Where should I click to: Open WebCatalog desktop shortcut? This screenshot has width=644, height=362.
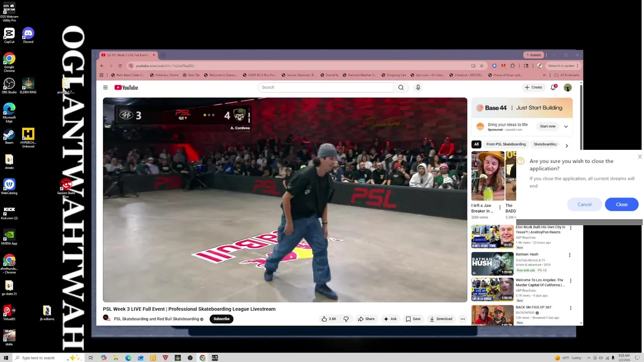pyautogui.click(x=9, y=187)
